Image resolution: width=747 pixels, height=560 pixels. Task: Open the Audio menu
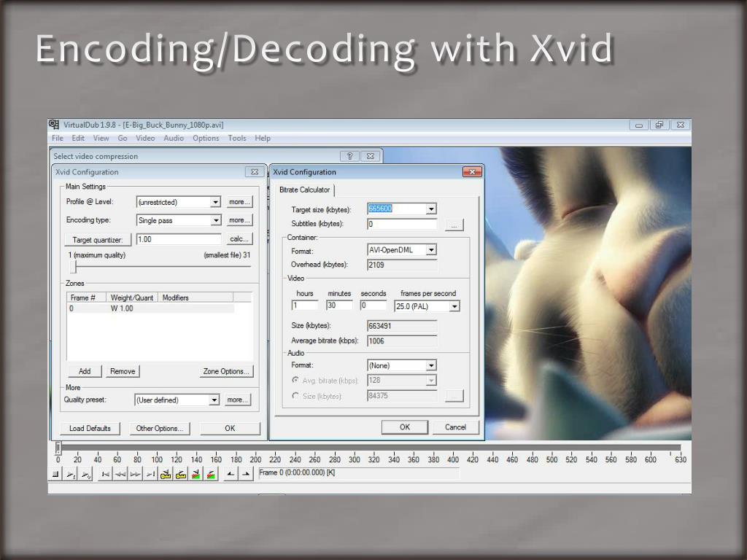[x=174, y=138]
